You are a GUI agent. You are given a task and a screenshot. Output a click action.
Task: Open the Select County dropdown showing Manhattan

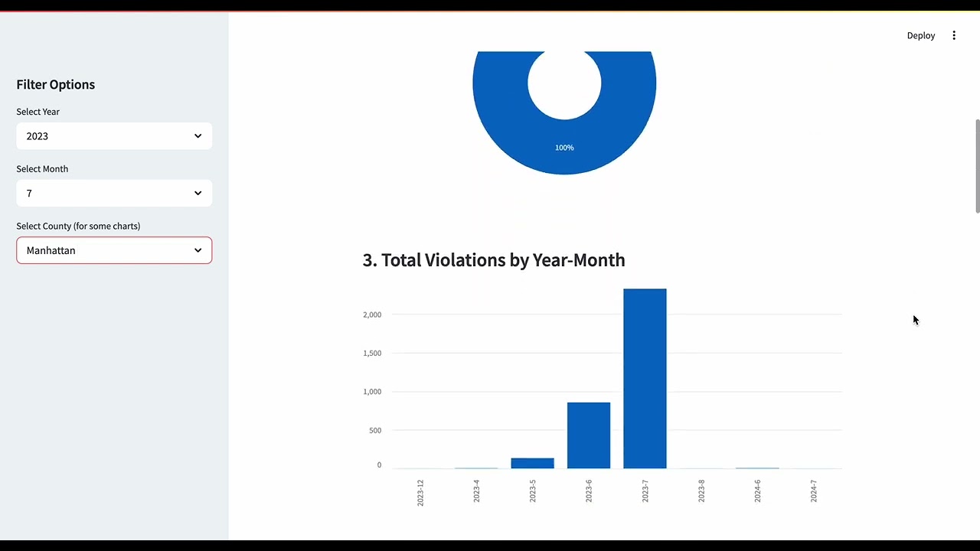[114, 250]
